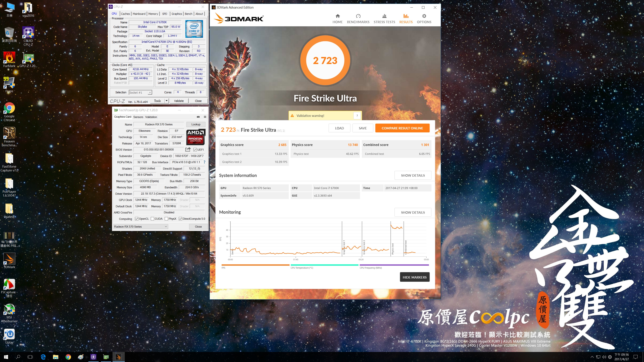Switch to CPU-Z Caches tab
644x362 pixels.
[125, 14]
